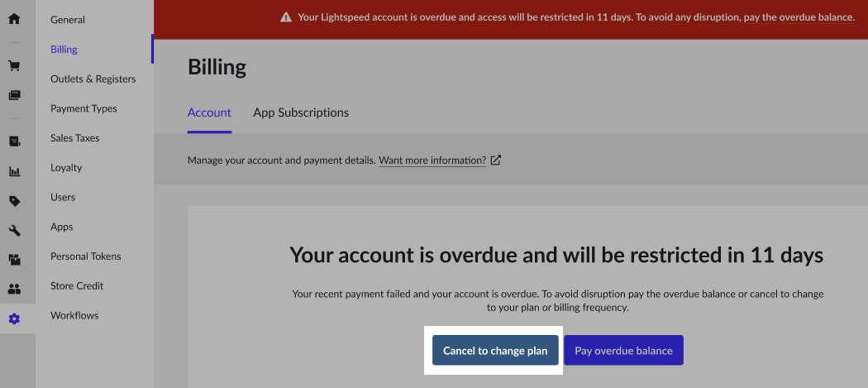Click the Pay overdue balance button
The image size is (868, 388).
[x=623, y=351]
